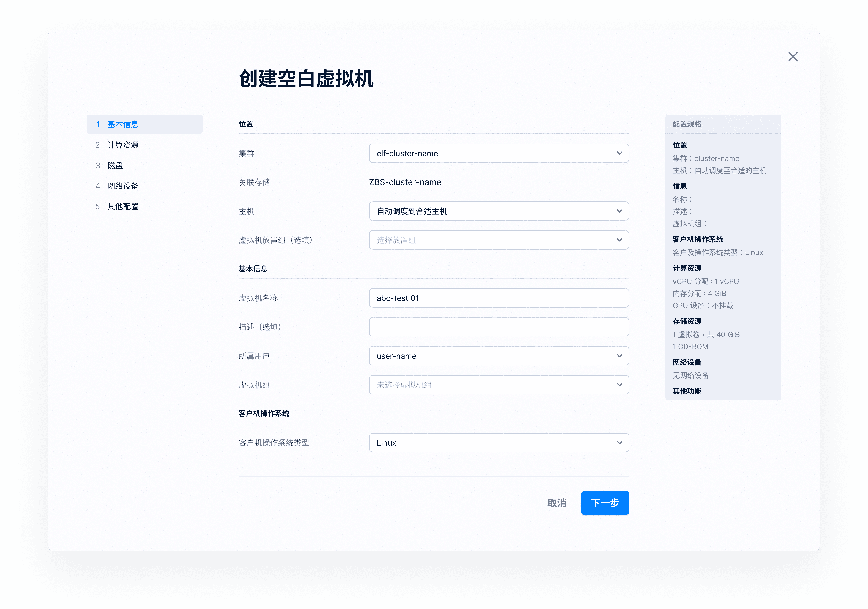
Task: Go to step 5 其他配置
Action: pyautogui.click(x=123, y=206)
